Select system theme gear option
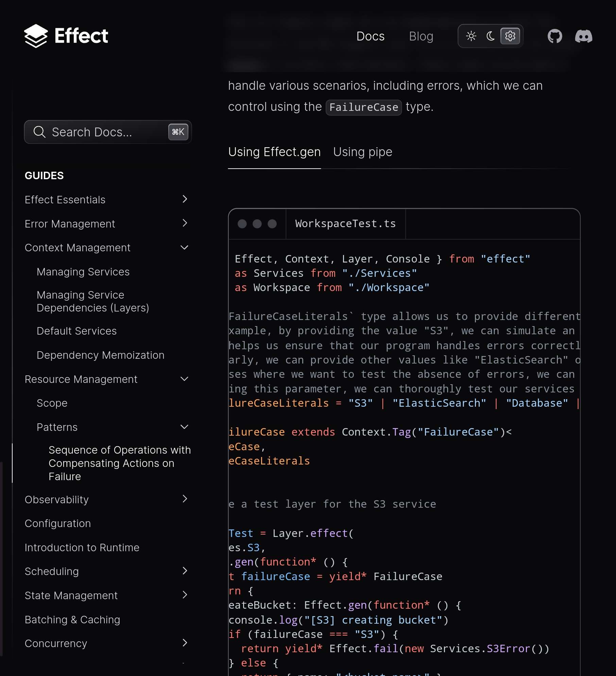Viewport: 616px width, 676px height. tap(510, 36)
